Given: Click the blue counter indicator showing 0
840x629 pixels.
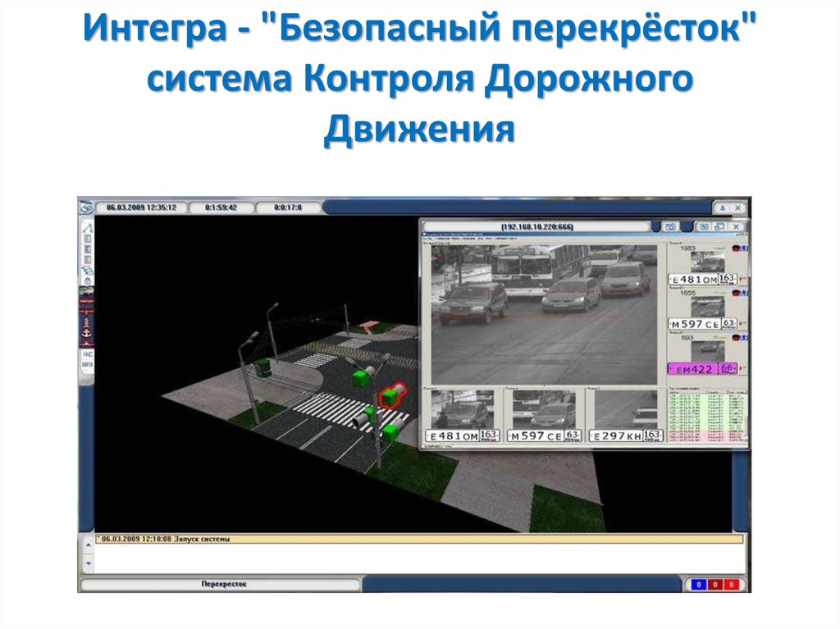Looking at the screenshot, I should 698,585.
